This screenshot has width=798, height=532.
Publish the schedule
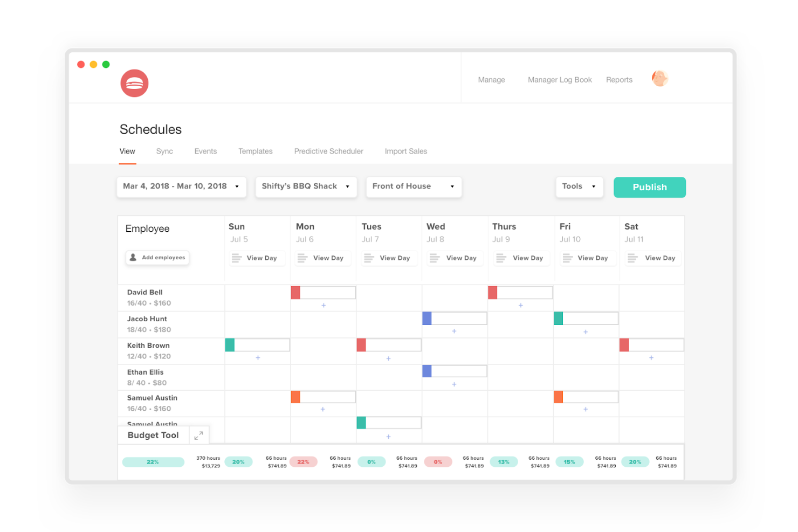(x=649, y=187)
